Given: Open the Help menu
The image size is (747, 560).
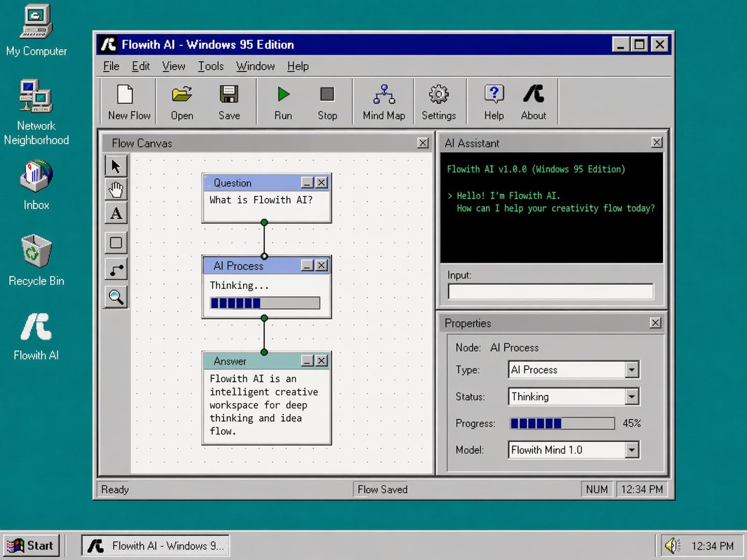Looking at the screenshot, I should point(298,66).
